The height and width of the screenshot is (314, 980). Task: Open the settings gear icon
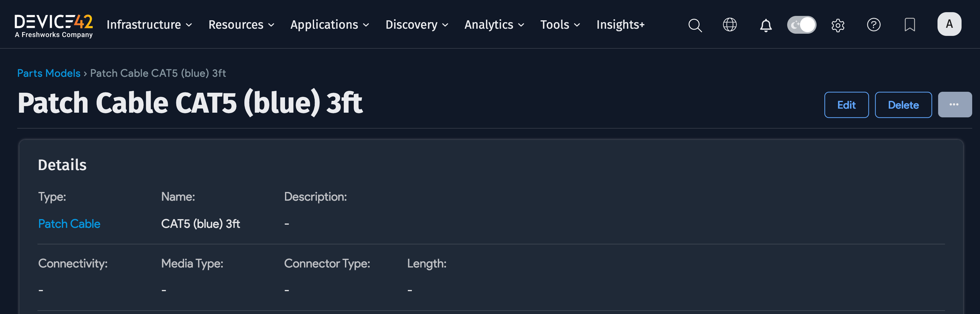coord(838,26)
